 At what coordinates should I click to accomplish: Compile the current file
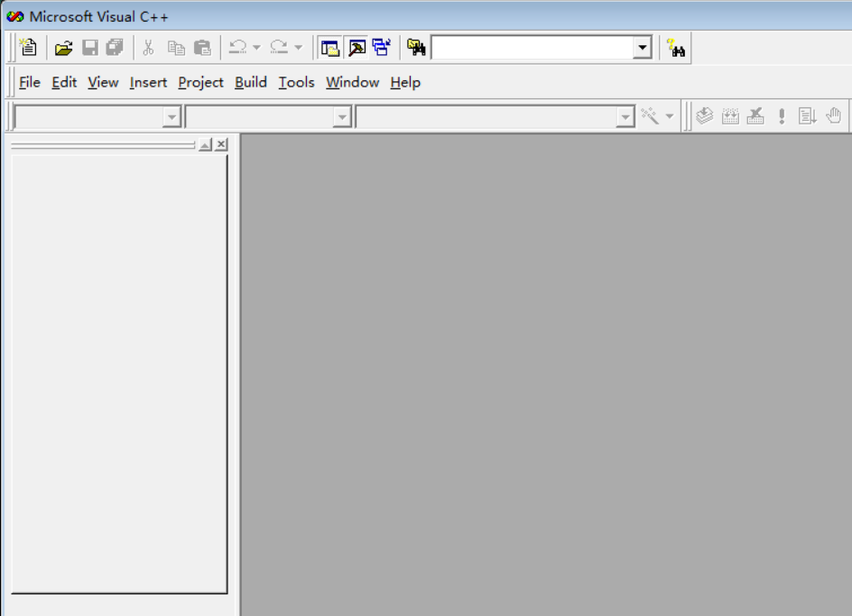[x=704, y=115]
